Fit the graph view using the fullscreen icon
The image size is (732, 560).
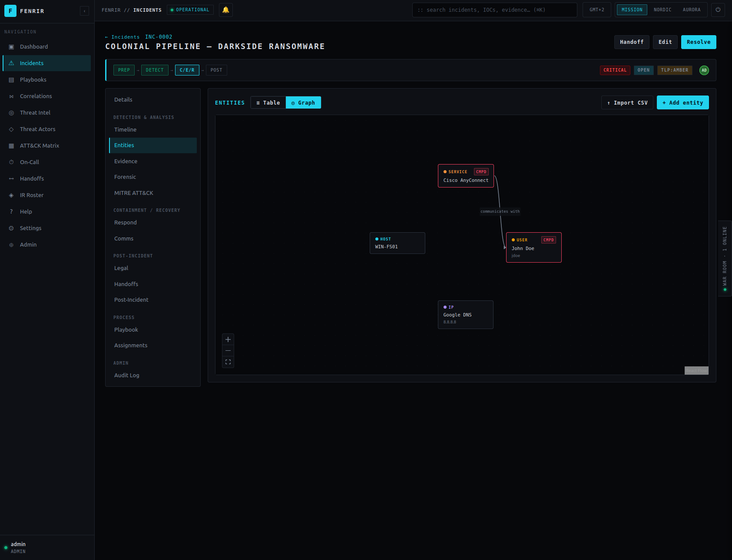[x=228, y=362]
